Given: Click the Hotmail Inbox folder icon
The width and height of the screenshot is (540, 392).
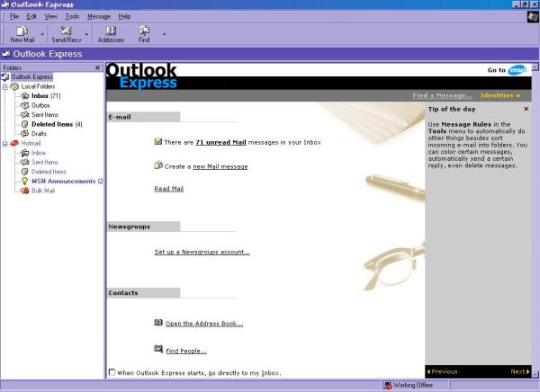Looking at the screenshot, I should point(25,153).
